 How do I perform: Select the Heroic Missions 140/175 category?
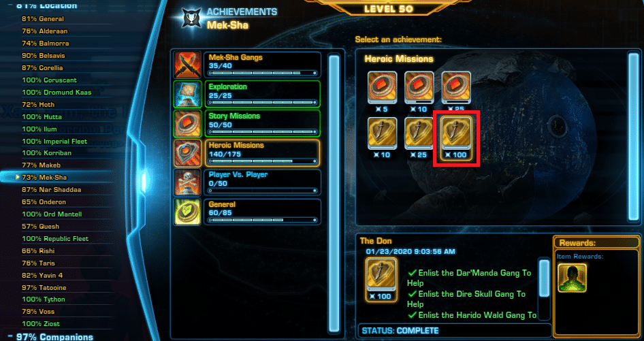click(x=263, y=152)
